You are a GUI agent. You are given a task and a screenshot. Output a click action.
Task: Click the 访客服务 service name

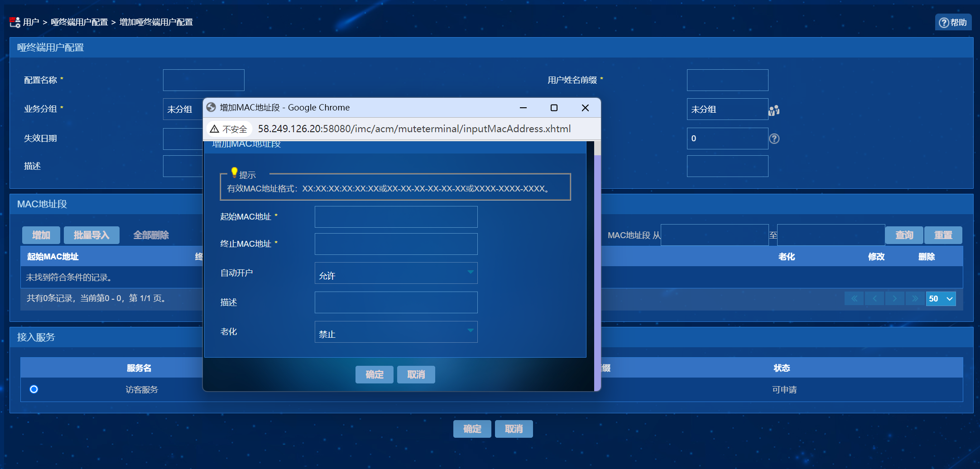[142, 390]
